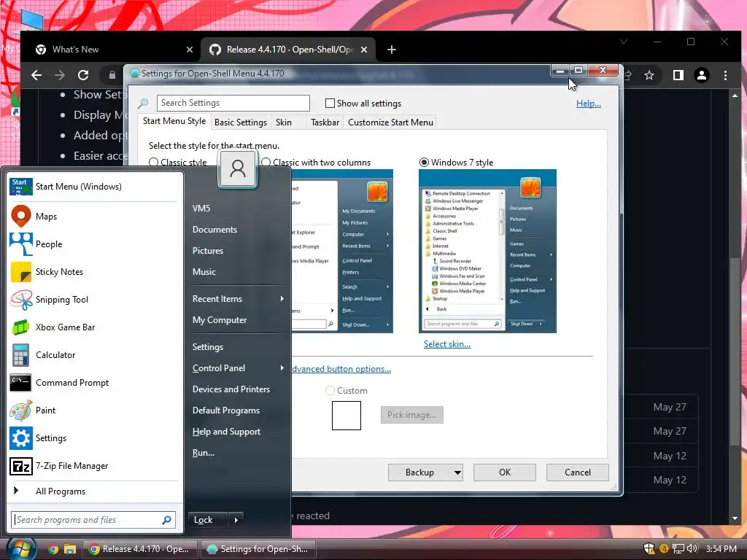Open Advanced button options link

341,369
